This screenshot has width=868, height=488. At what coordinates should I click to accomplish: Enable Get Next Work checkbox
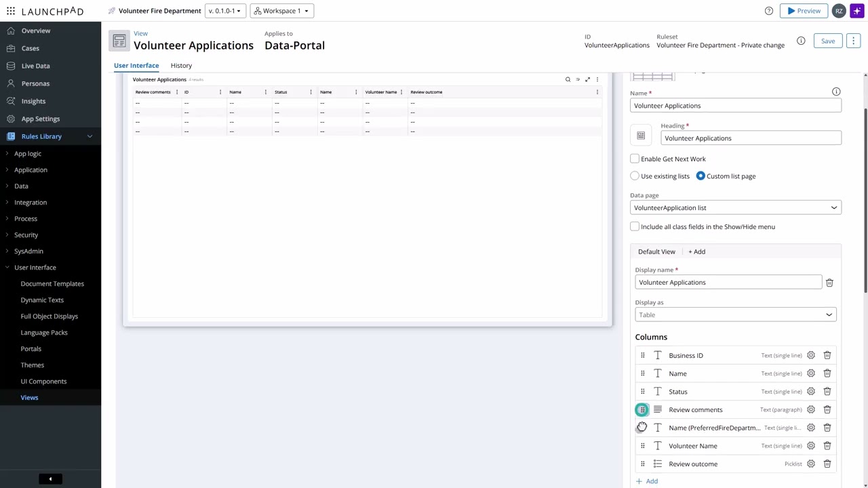point(635,159)
